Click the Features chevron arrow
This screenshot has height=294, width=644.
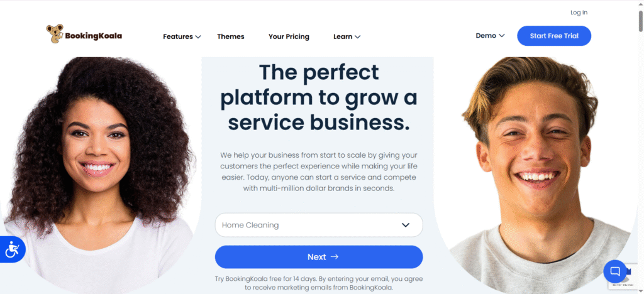tap(198, 37)
